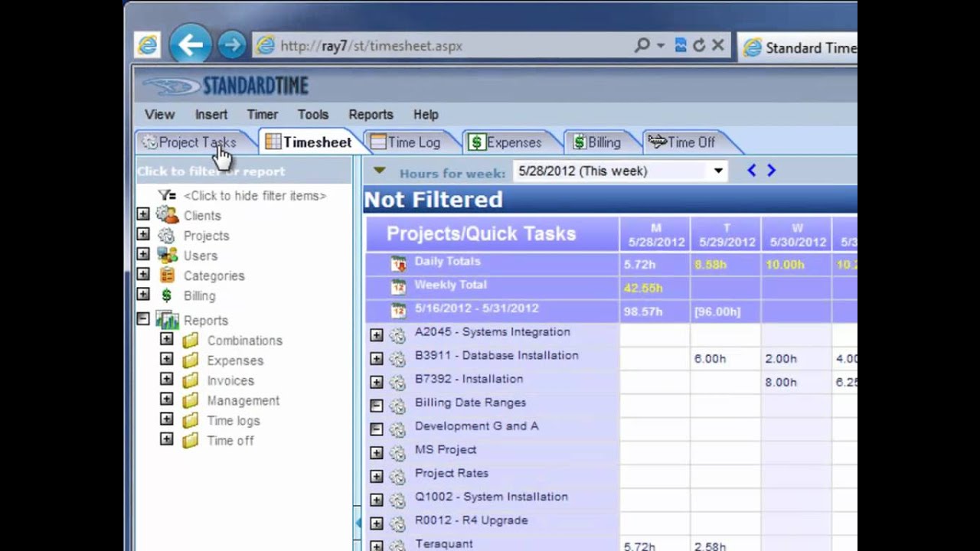Image resolution: width=980 pixels, height=551 pixels.
Task: Click the B3911 Tuesday 6.00h cell
Action: click(x=725, y=358)
